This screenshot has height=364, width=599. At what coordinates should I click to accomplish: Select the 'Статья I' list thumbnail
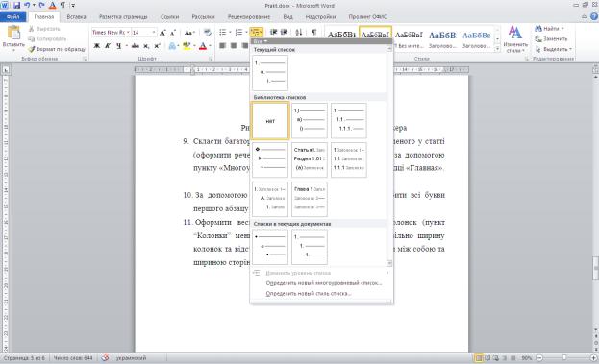pyautogui.click(x=310, y=159)
